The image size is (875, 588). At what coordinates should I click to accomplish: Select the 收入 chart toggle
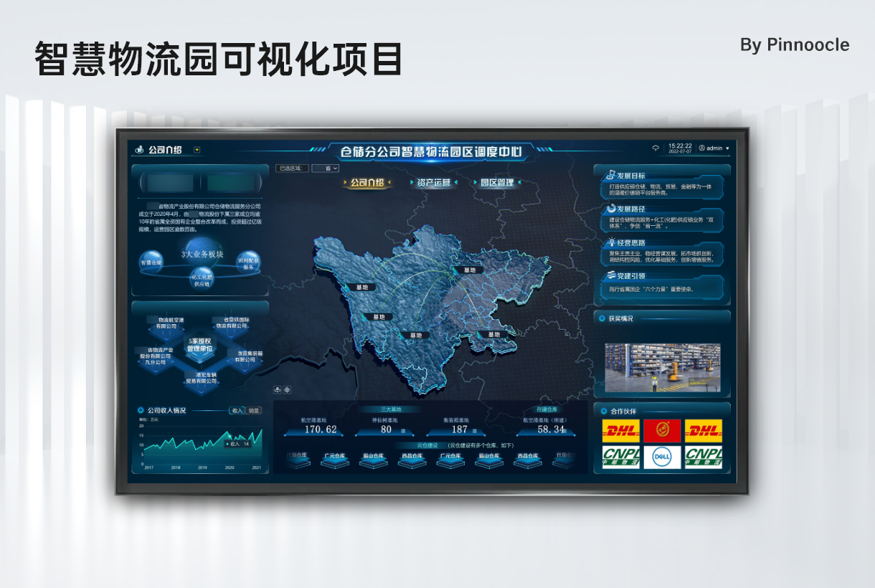pos(237,411)
